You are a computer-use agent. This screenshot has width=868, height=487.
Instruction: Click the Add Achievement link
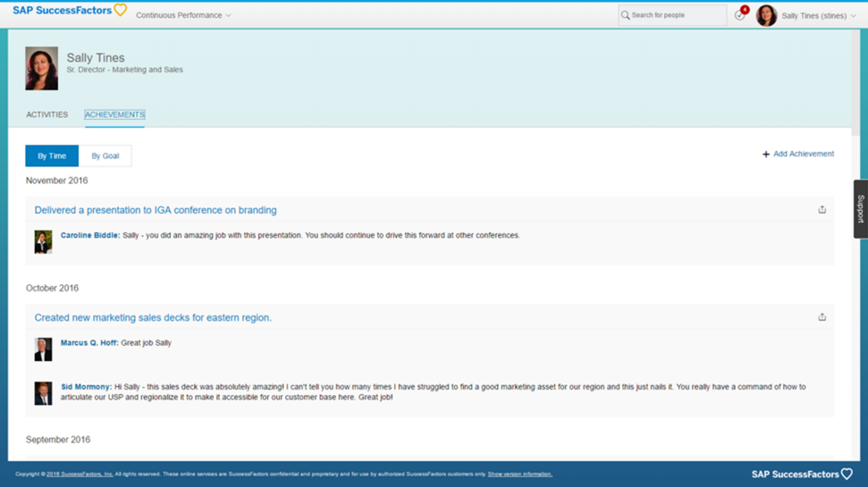click(x=804, y=154)
